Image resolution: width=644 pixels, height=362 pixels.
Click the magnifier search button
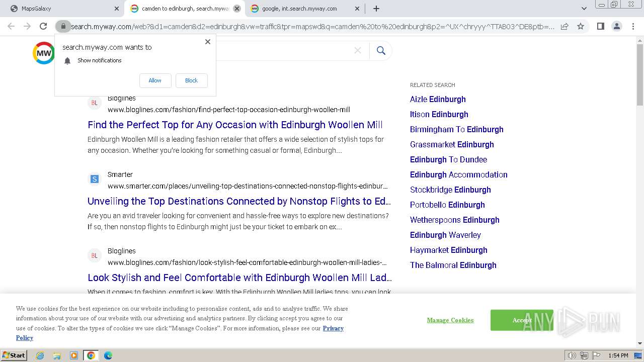(381, 50)
